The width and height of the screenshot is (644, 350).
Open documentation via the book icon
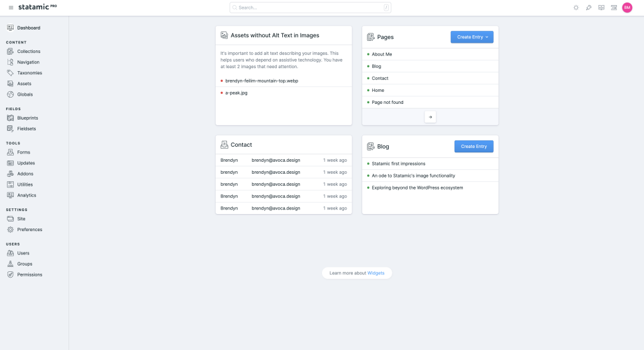tap(601, 8)
